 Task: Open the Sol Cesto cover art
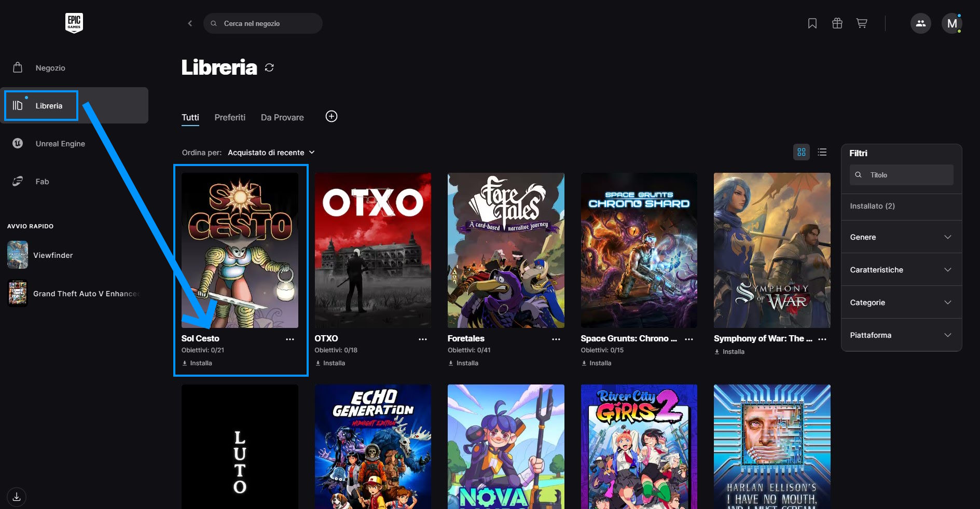(x=240, y=250)
